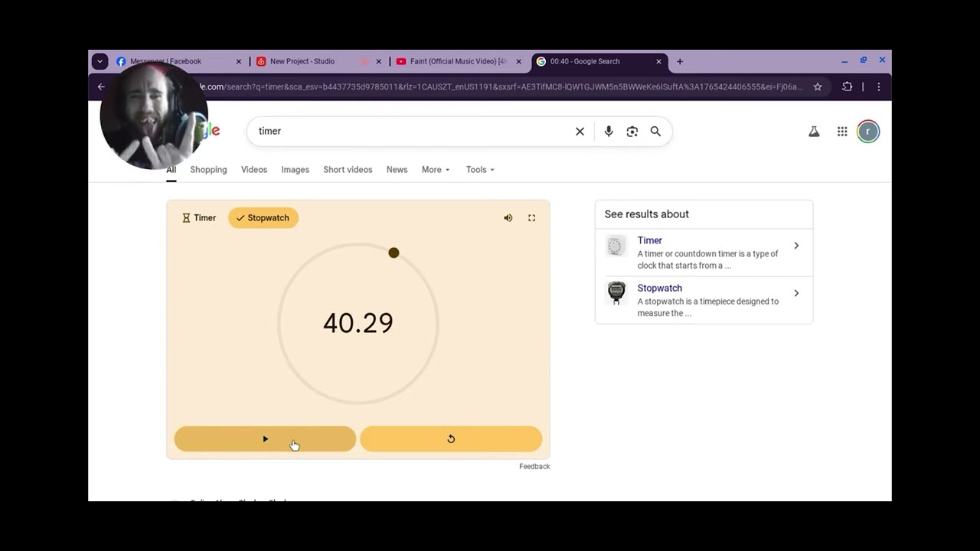This screenshot has width=980, height=551.
Task: Switch to the Faint Official Music Video tab
Action: 458,61
